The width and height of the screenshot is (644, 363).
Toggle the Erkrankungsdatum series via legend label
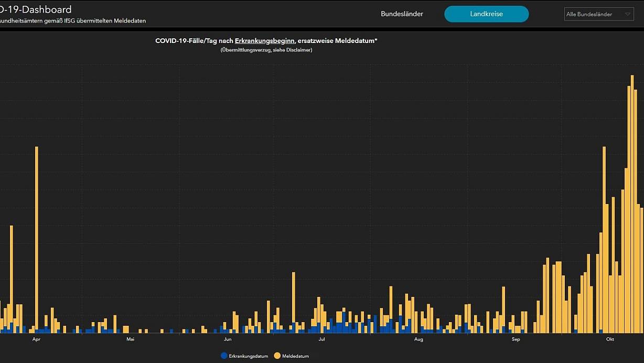tap(248, 356)
